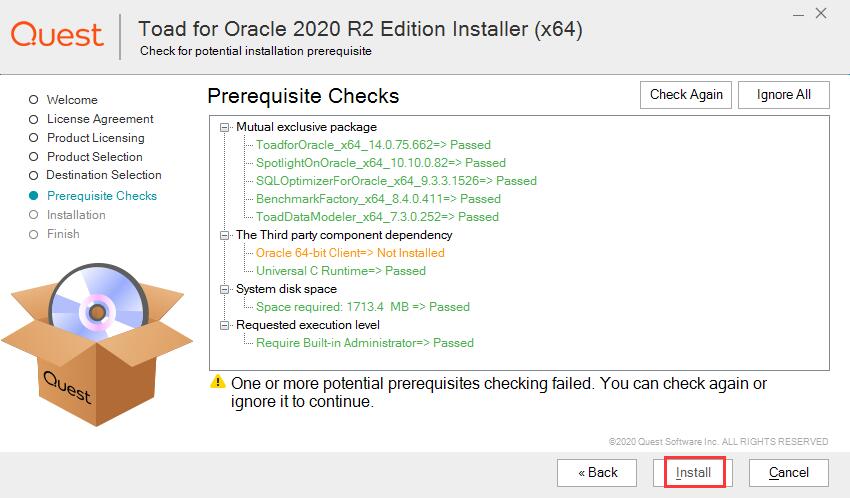
Task: Minimize the installer window
Action: (796, 14)
